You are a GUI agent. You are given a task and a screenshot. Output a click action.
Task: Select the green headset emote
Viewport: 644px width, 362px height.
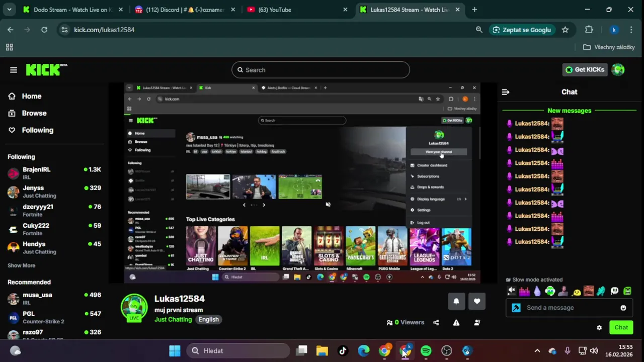550,291
